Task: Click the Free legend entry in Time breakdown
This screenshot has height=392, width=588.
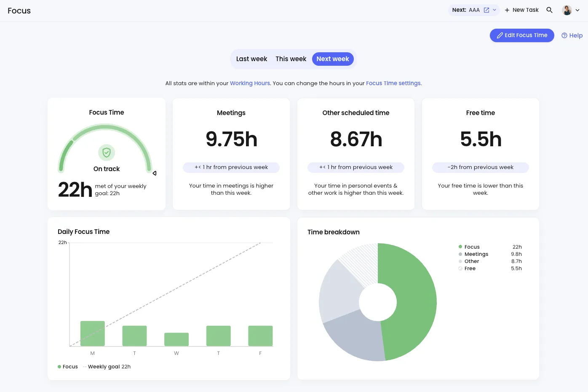Action: click(x=490, y=268)
